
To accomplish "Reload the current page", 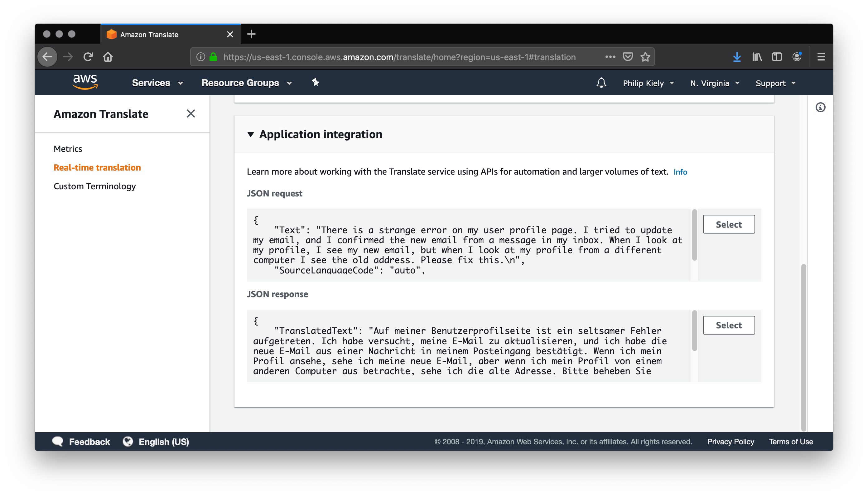I will point(88,57).
